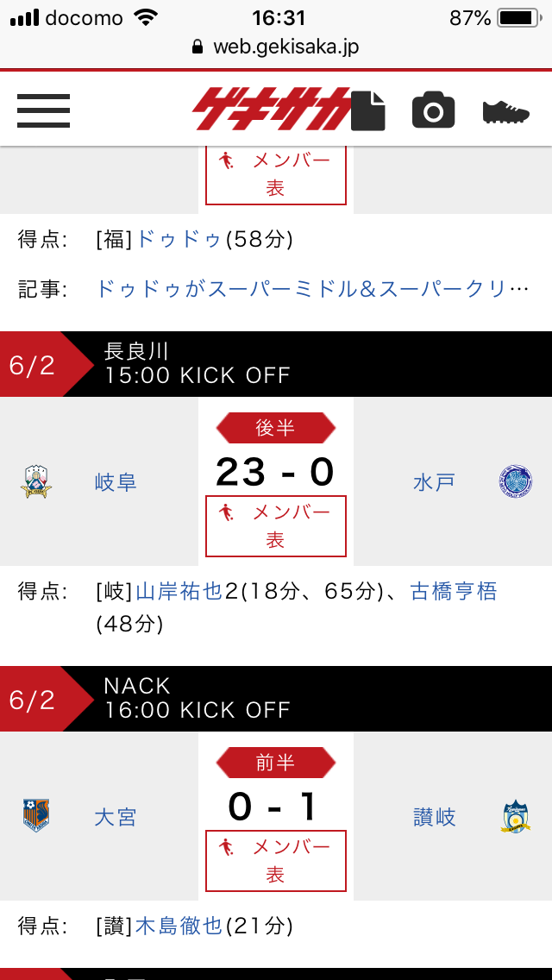Open the hamburger menu
Screen dimensions: 552x980
click(43, 110)
